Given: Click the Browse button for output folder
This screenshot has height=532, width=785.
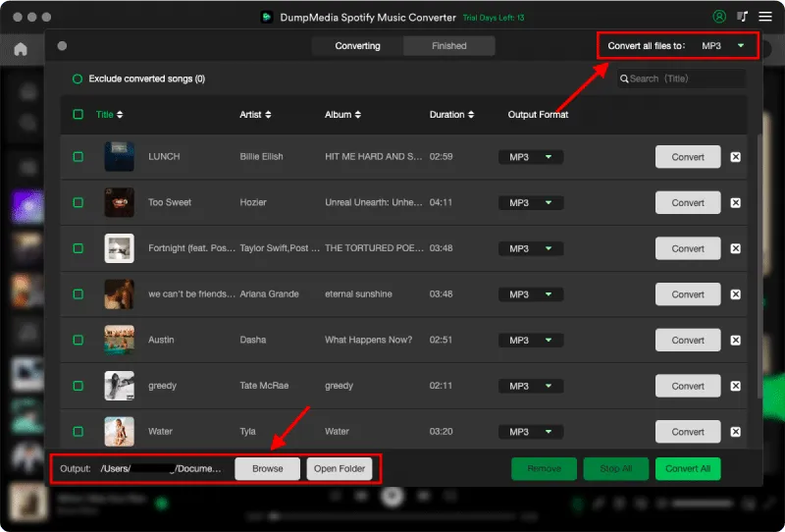Looking at the screenshot, I should [x=267, y=469].
